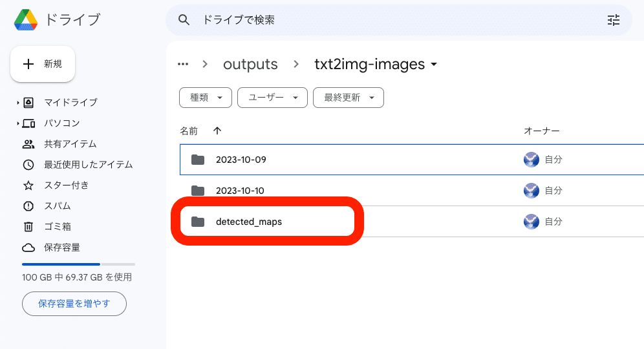Select the 2023-10-10 folder row

click(x=412, y=191)
